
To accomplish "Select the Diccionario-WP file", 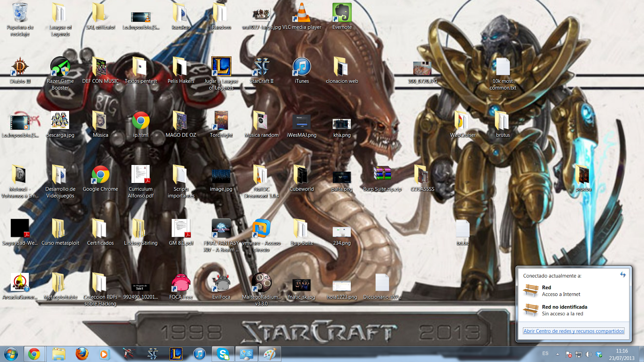I will click(x=382, y=286).
